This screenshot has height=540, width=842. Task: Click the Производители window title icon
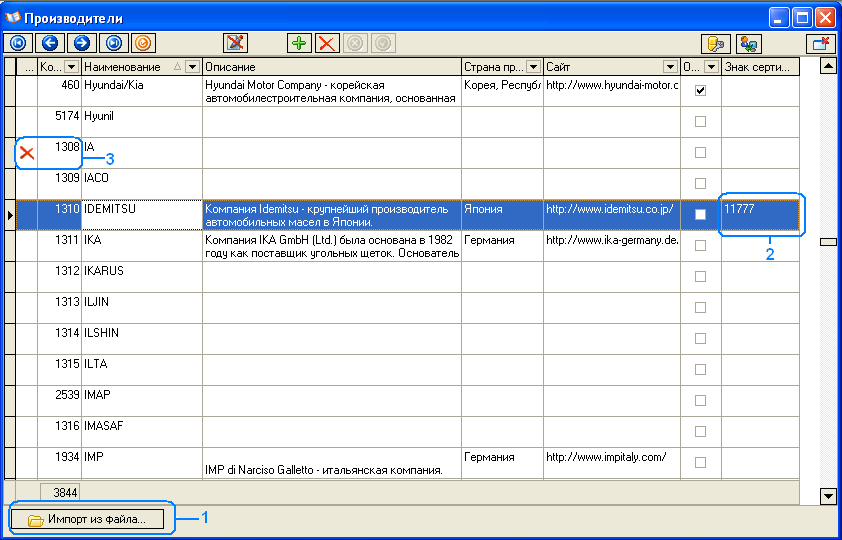[x=12, y=18]
